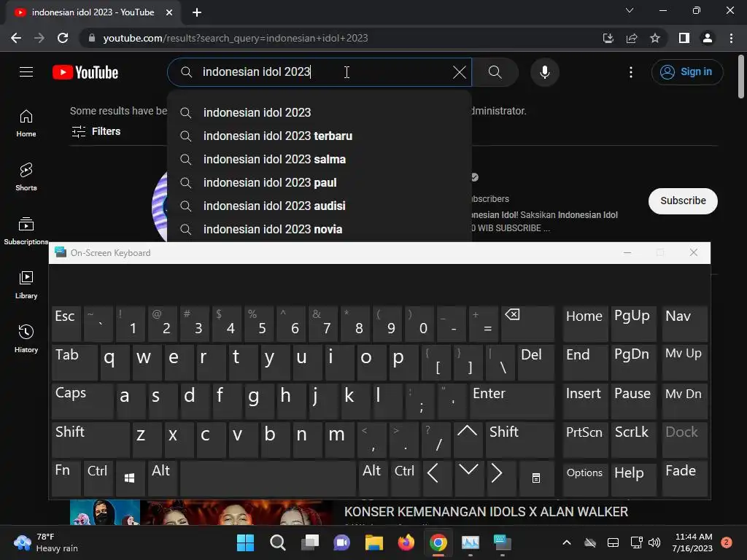Subscribe to the Indonesian Idol channel
This screenshot has width=747, height=560.
(683, 201)
